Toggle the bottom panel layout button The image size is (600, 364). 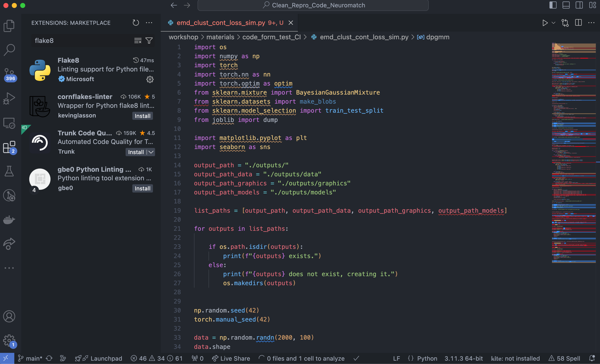(566, 5)
